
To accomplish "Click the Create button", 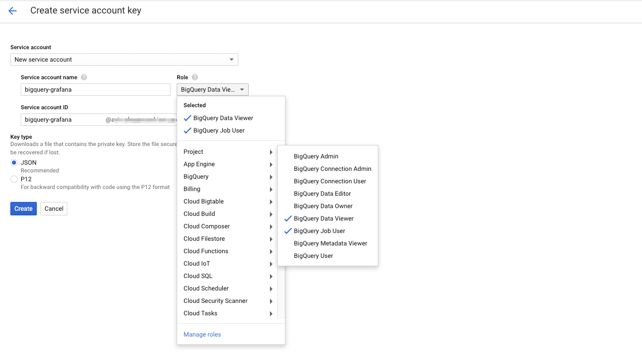I will [x=23, y=209].
